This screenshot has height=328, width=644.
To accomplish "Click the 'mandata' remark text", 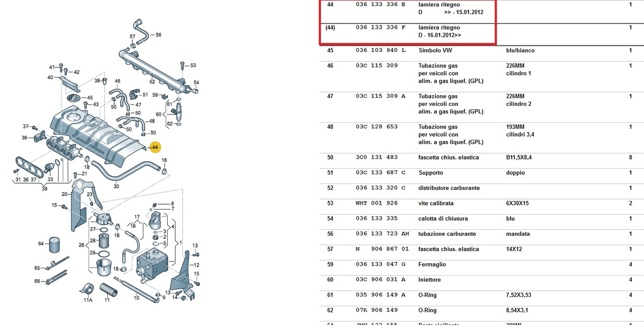I will click(x=517, y=234).
